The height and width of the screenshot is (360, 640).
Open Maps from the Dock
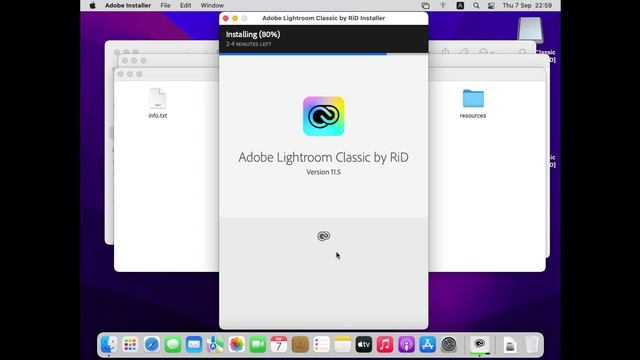215,345
